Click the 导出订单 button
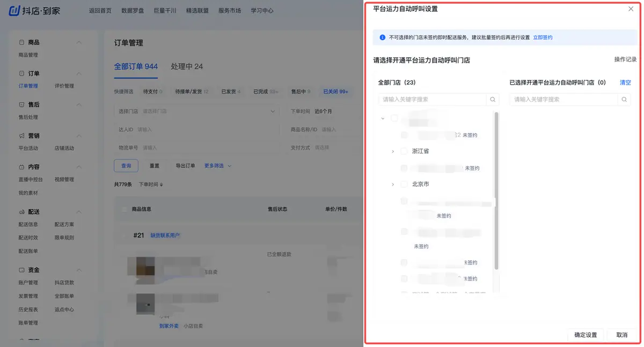The width and height of the screenshot is (644, 347). coord(186,166)
